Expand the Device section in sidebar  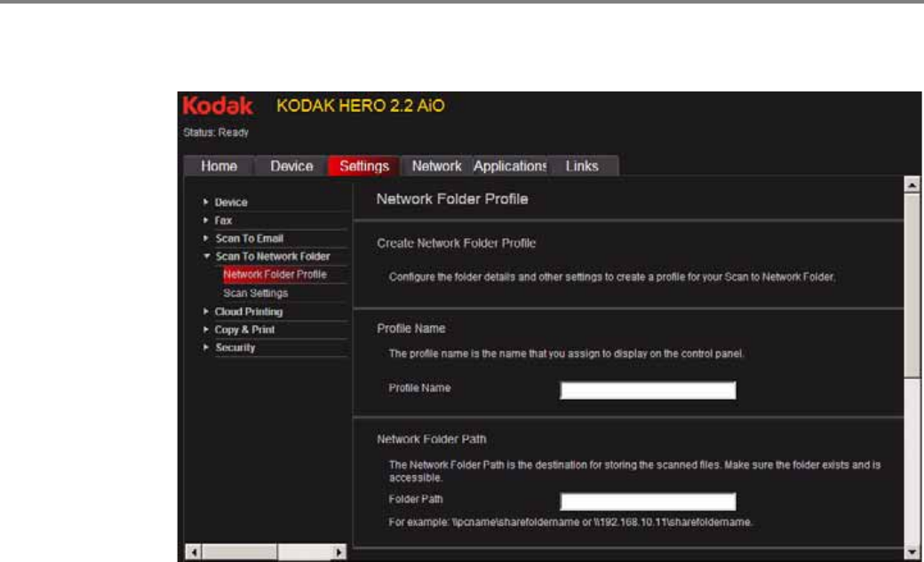tap(231, 202)
